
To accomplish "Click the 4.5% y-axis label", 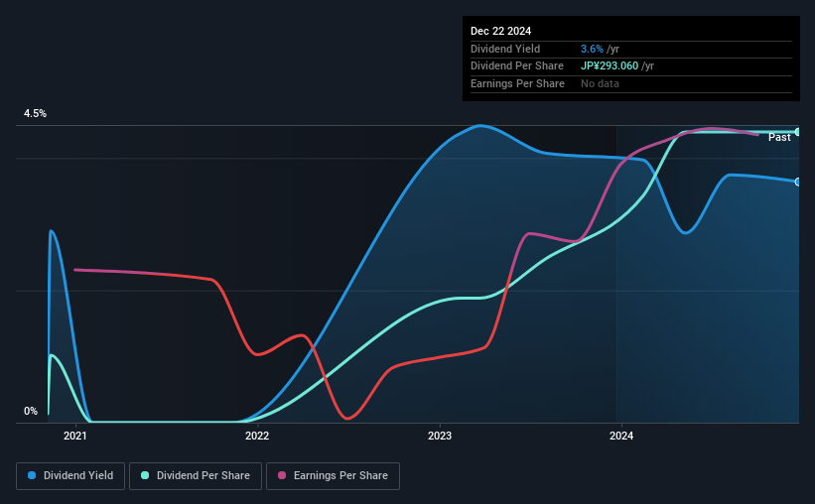I will point(35,113).
